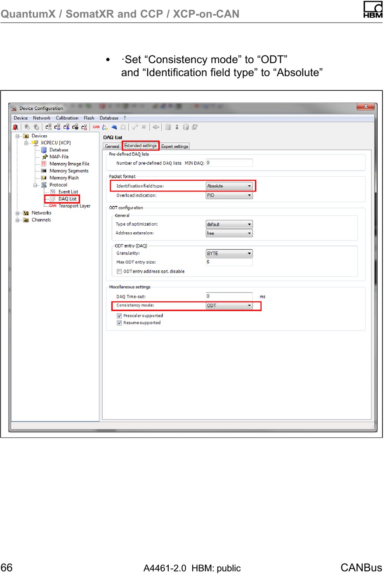Click the red CAN toolbar icon
392x583 pixels.
click(96, 127)
